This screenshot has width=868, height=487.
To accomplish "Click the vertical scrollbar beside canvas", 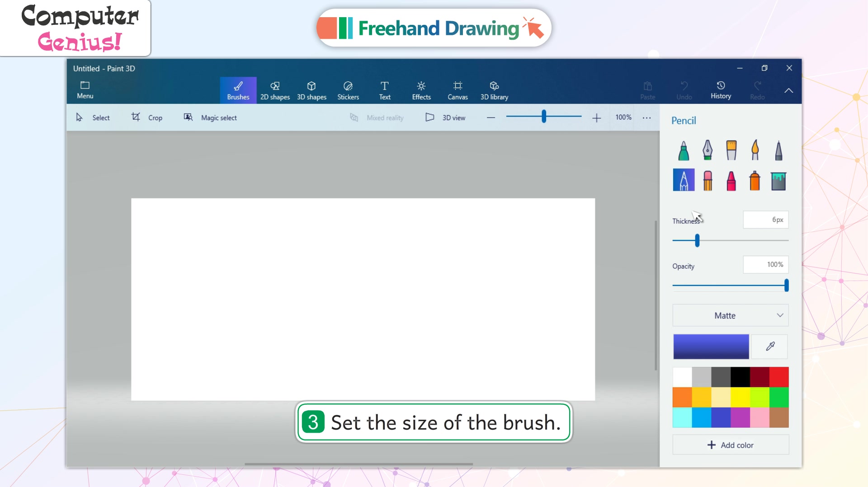I will click(x=656, y=295).
